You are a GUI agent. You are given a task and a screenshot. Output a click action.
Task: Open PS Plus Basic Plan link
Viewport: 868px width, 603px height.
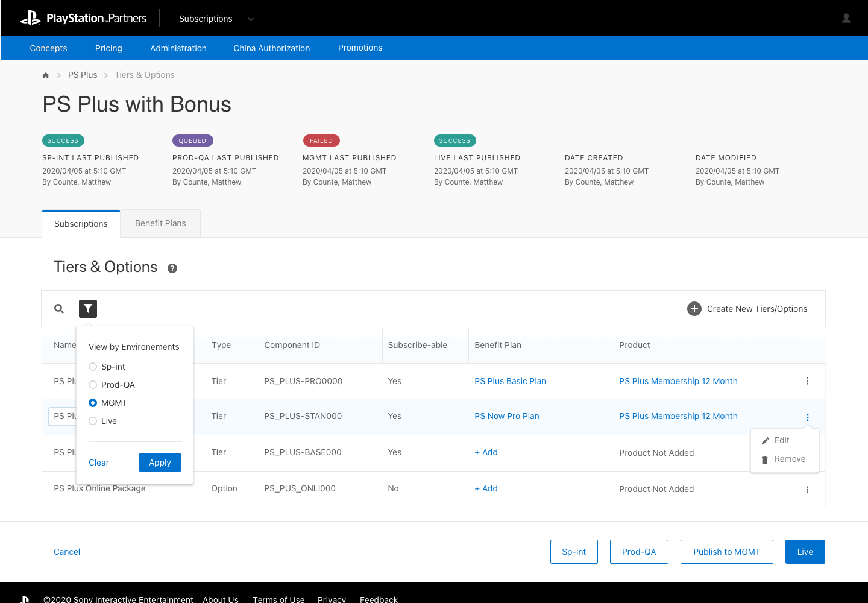(x=511, y=381)
